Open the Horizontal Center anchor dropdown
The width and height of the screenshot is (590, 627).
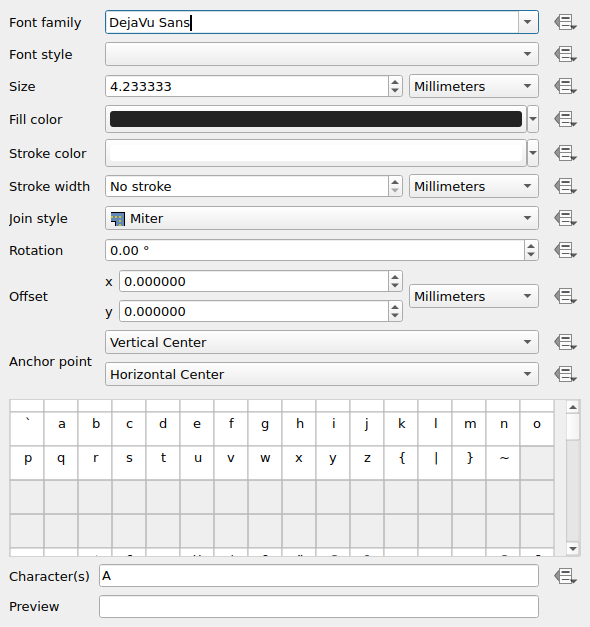coord(322,374)
